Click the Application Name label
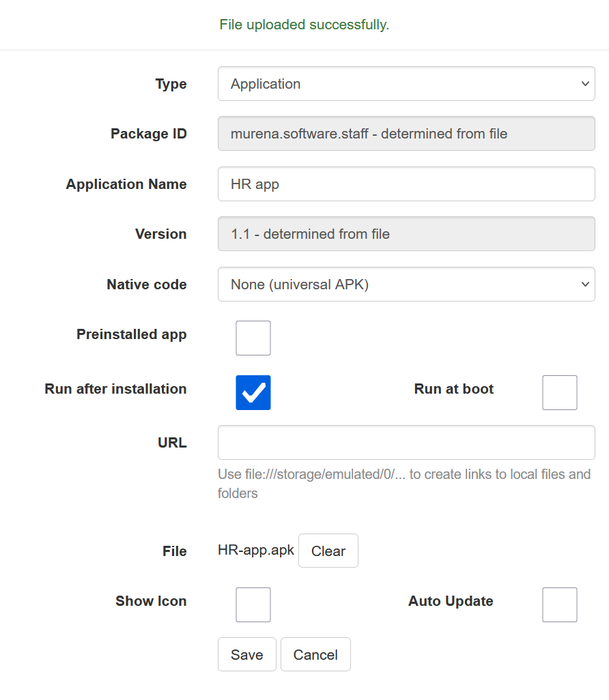This screenshot has width=609, height=700. (126, 184)
